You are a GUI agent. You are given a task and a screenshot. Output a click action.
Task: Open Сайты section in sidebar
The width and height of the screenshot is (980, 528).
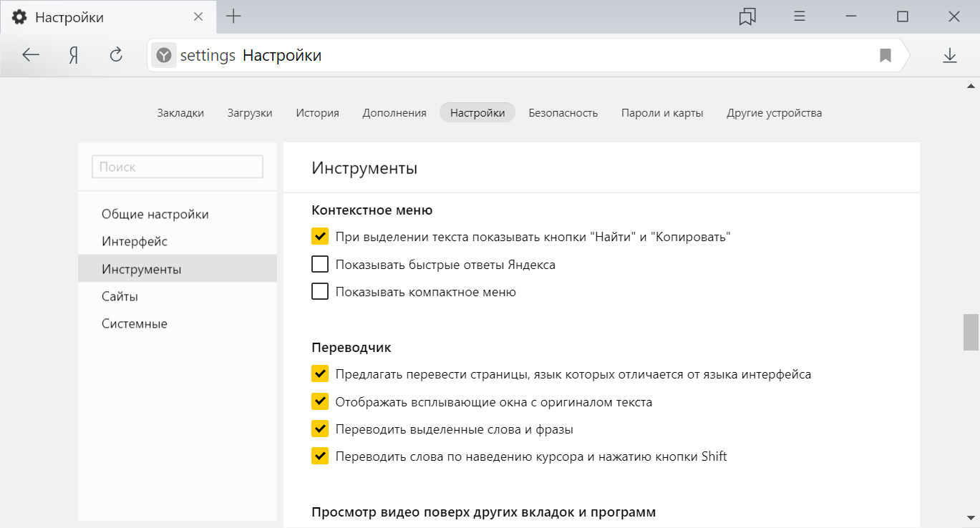178,296
